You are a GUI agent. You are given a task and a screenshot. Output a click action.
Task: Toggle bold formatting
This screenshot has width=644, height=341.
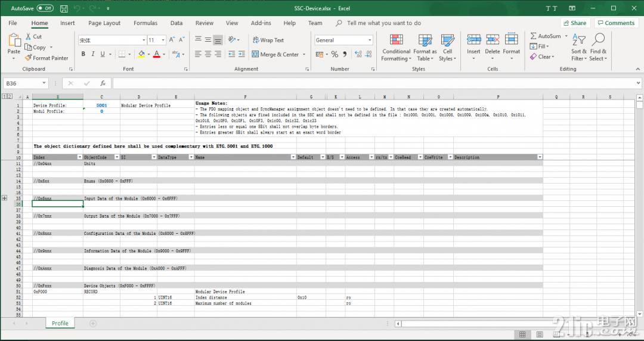tap(83, 54)
